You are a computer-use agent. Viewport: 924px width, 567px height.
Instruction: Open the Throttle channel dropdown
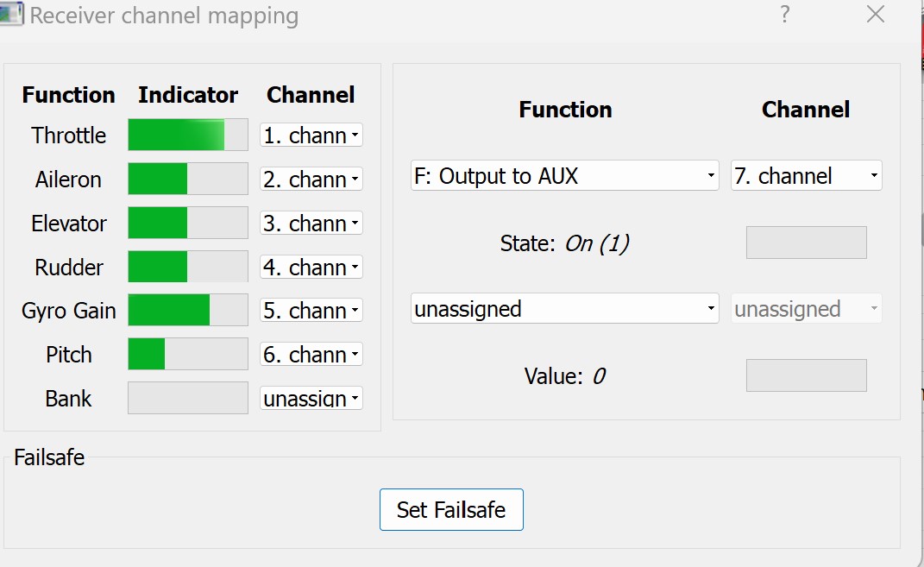(x=311, y=135)
